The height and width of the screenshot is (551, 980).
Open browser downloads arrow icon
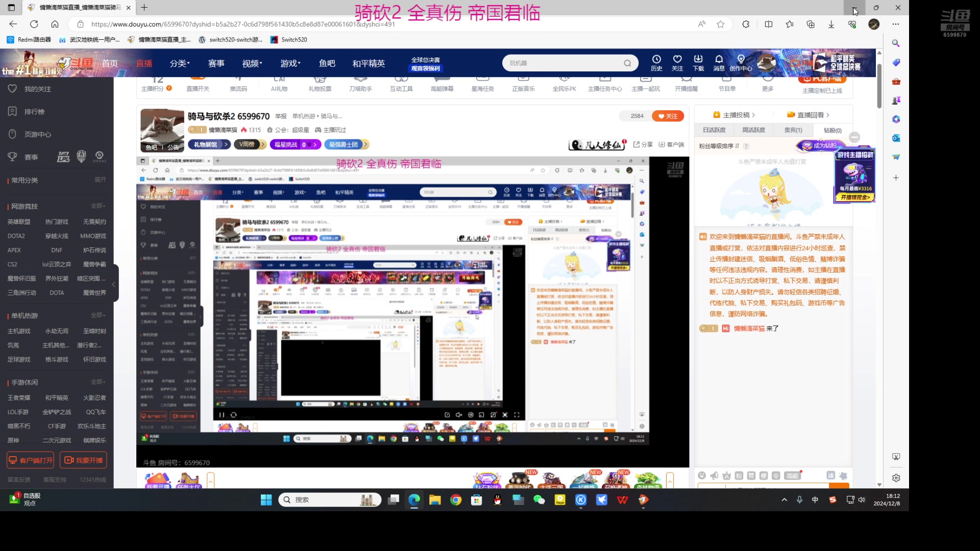pyautogui.click(x=831, y=24)
